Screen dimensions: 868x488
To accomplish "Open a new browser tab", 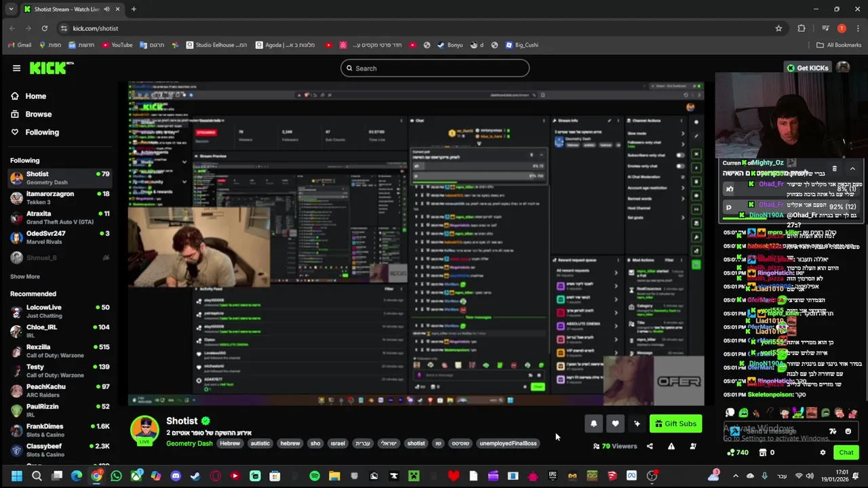I will tap(134, 9).
